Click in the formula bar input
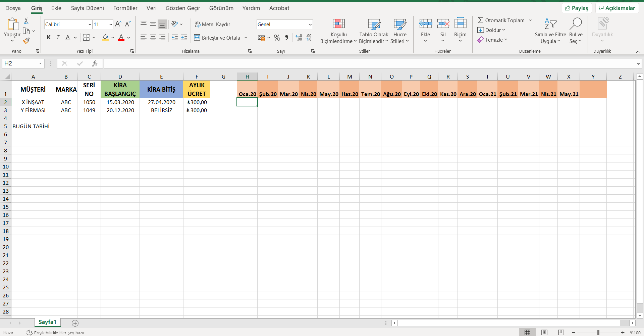Screen dimensions: 644x336 tap(369, 63)
